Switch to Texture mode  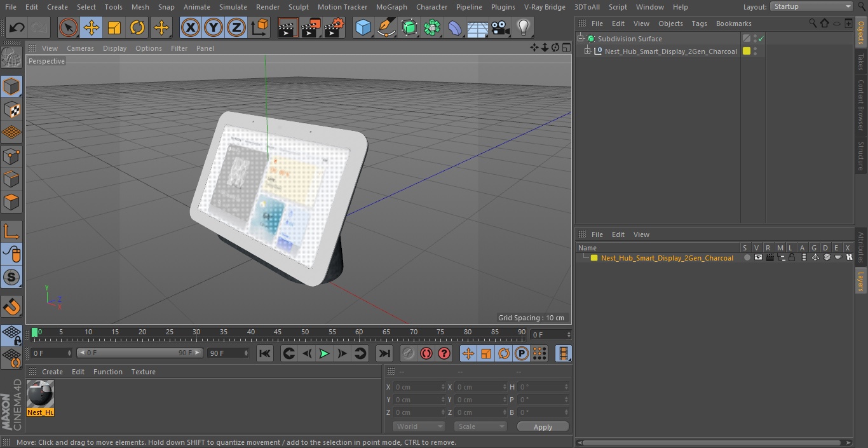coord(11,110)
